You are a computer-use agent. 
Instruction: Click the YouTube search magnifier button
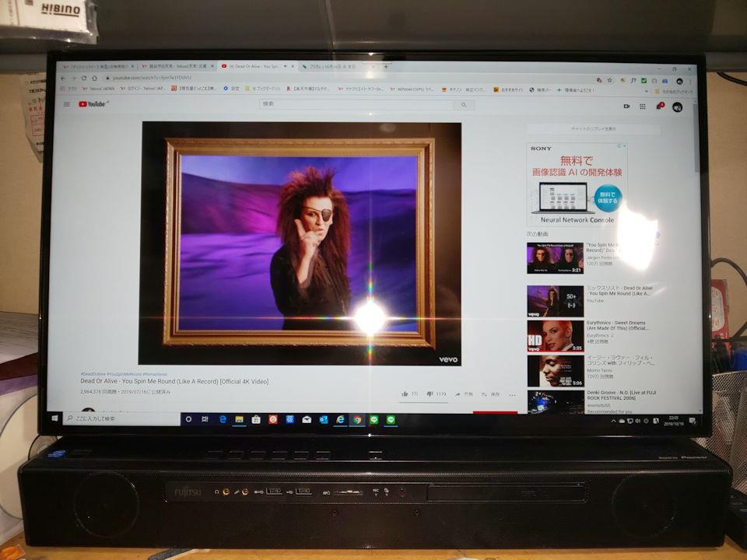pyautogui.click(x=464, y=105)
